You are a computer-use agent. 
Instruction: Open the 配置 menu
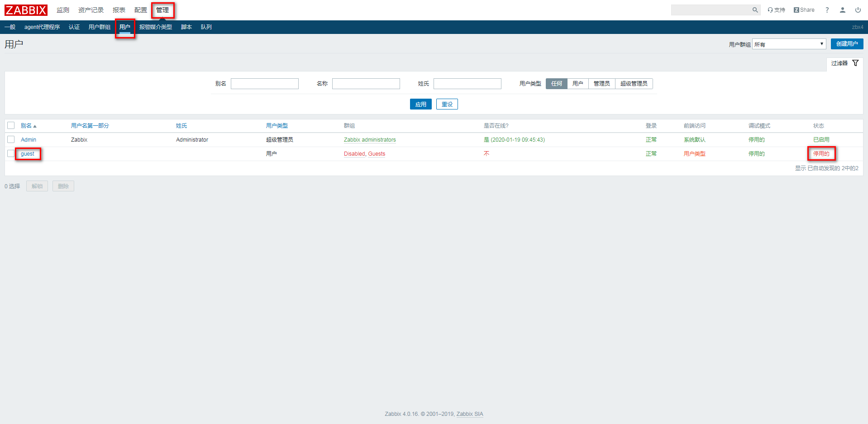[140, 10]
